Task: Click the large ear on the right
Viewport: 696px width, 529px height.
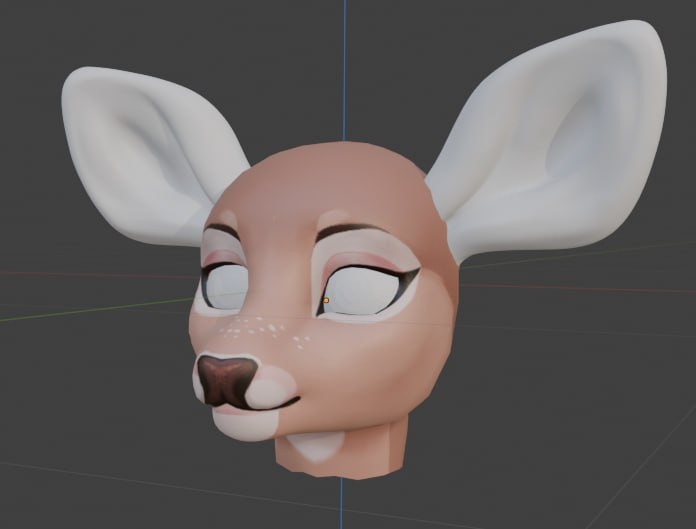Action: [x=560, y=150]
